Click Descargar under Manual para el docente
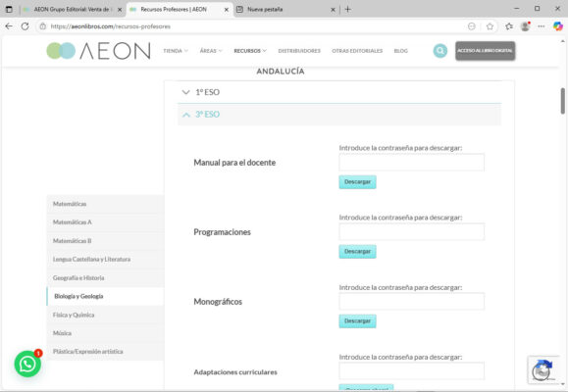Image resolution: width=568 pixels, height=392 pixels. 357,182
